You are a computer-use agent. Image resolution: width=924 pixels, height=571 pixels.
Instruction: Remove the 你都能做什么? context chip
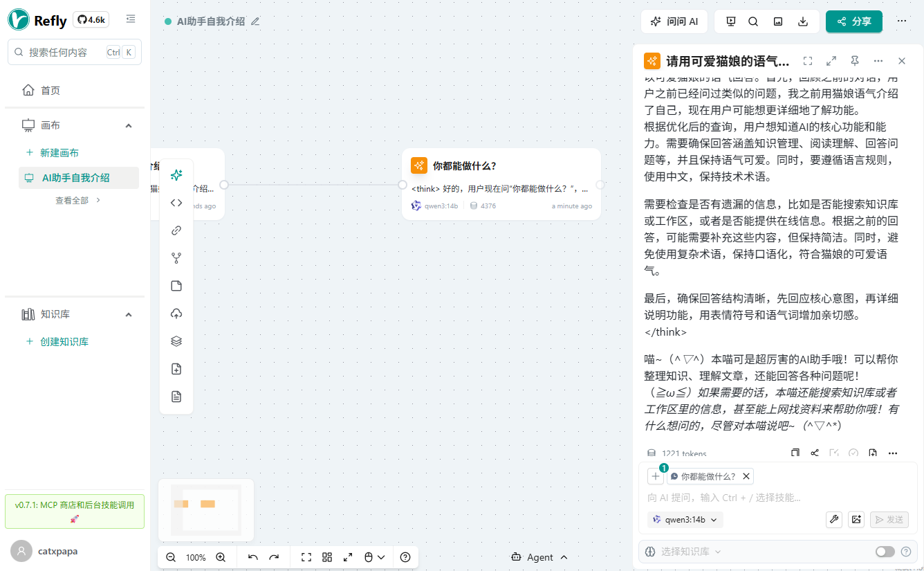point(746,476)
